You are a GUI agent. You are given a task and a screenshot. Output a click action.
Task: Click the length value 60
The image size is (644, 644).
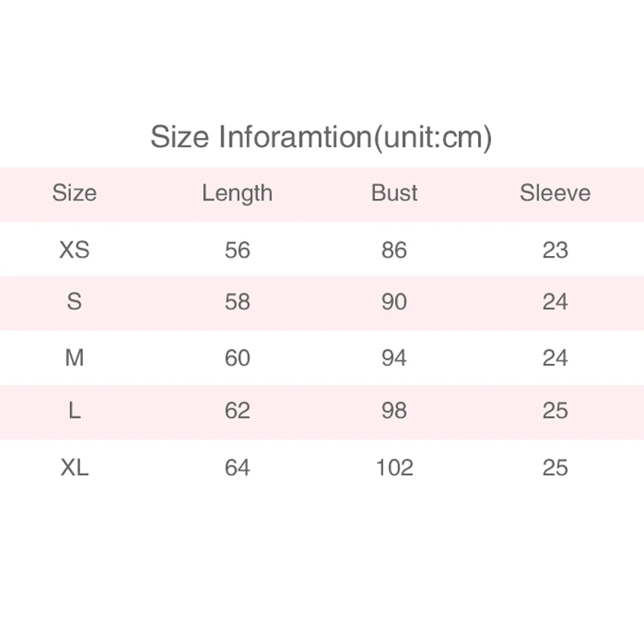tap(237, 357)
